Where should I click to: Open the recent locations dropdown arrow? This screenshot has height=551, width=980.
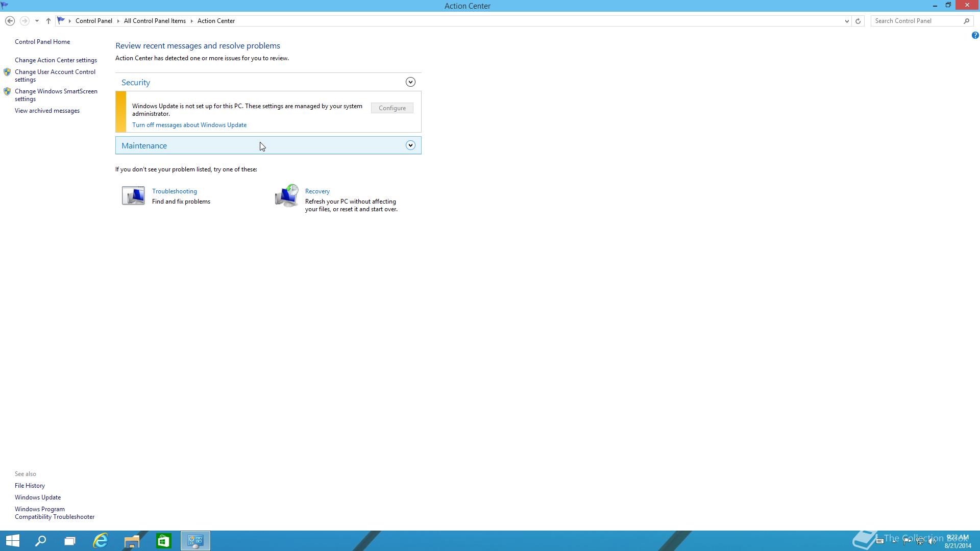pos(37,21)
